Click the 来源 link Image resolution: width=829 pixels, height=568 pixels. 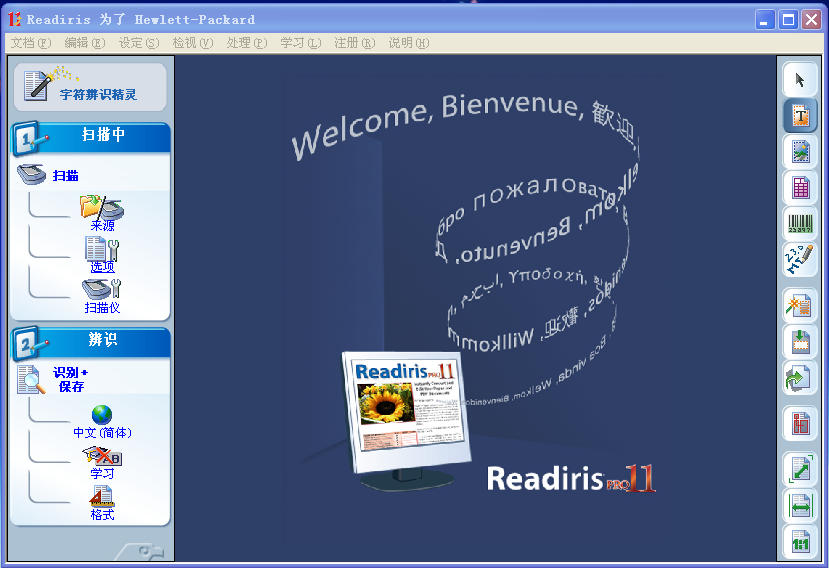coord(102,226)
